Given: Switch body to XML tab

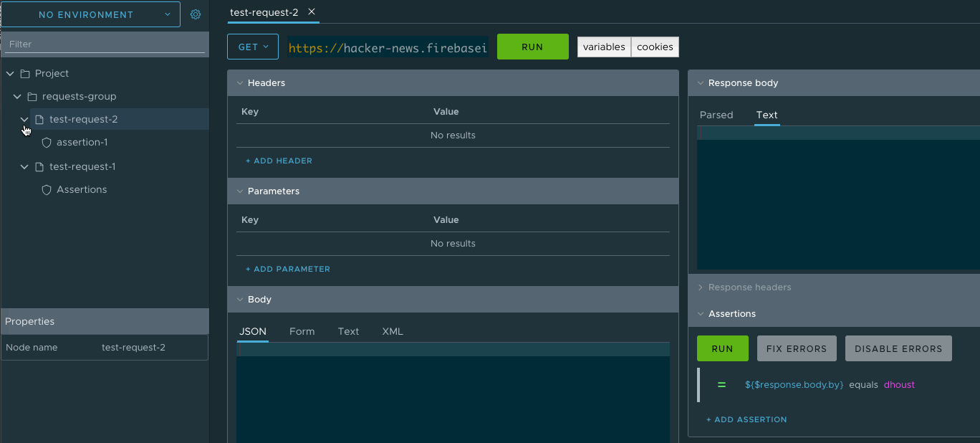Looking at the screenshot, I should 393,331.
